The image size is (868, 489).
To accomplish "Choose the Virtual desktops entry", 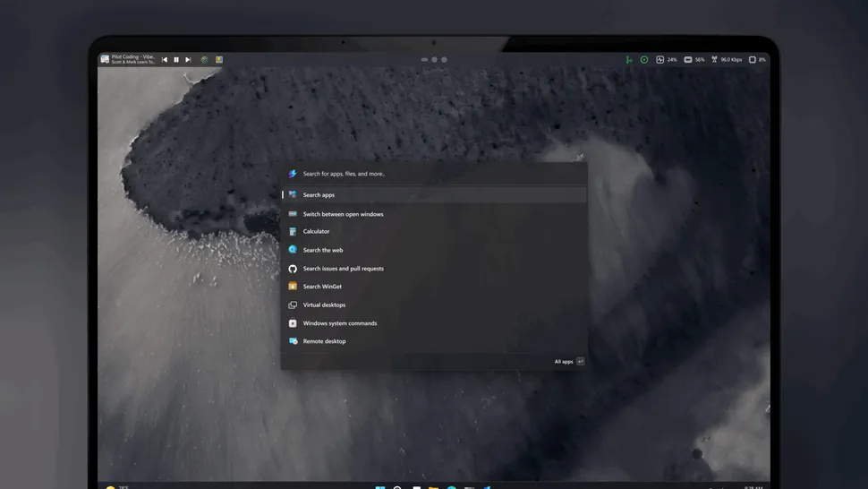I will pyautogui.click(x=434, y=305).
